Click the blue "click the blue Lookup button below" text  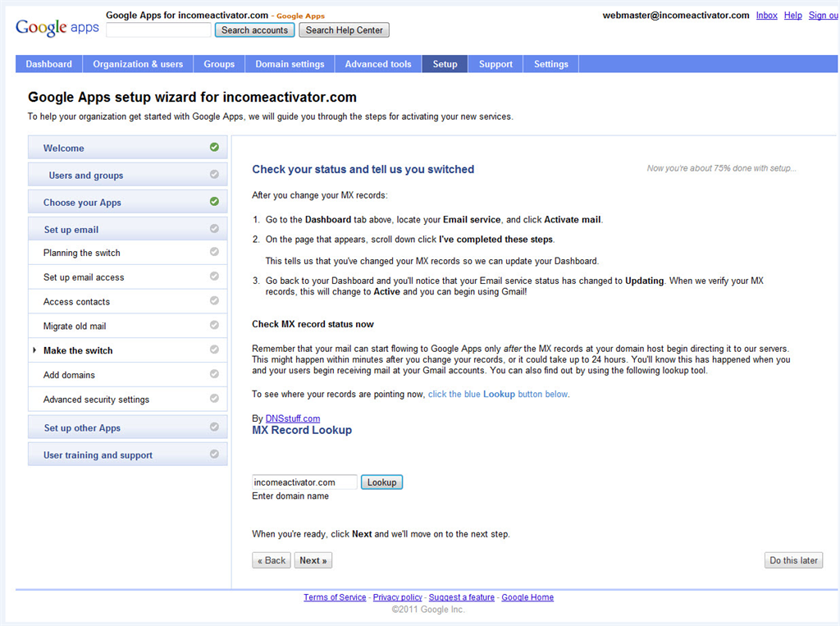coord(498,394)
